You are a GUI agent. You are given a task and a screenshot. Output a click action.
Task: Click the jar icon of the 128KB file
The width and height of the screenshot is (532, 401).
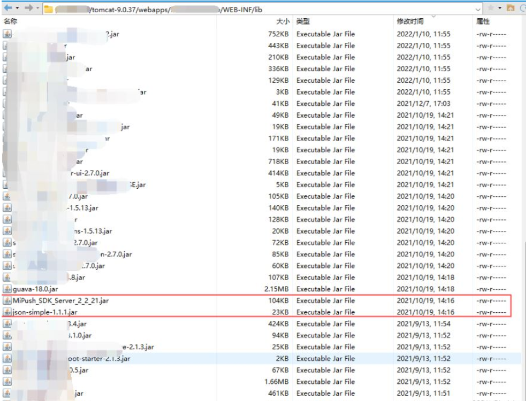click(x=7, y=219)
